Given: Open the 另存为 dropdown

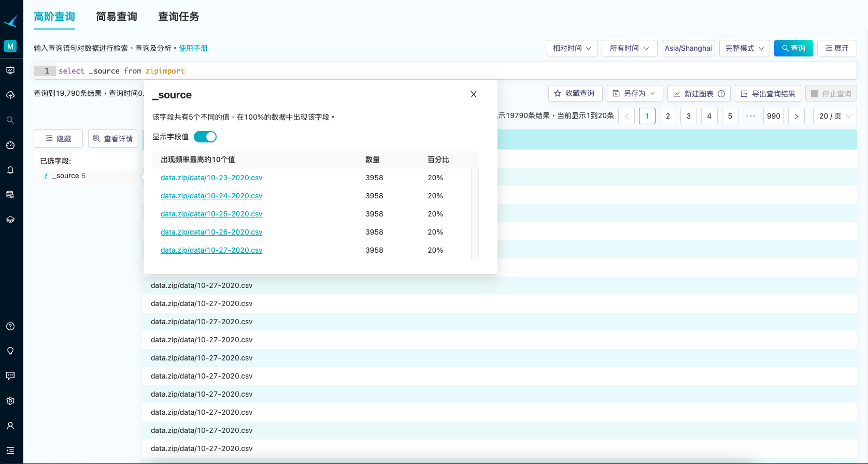Looking at the screenshot, I should [x=635, y=93].
